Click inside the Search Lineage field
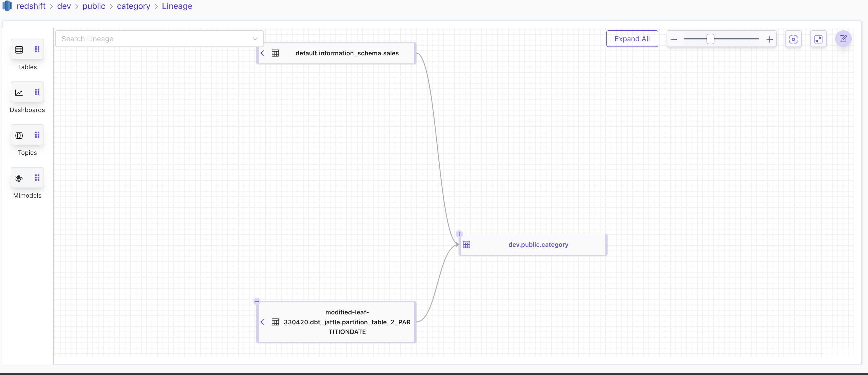The width and height of the screenshot is (868, 375). tap(145, 38)
